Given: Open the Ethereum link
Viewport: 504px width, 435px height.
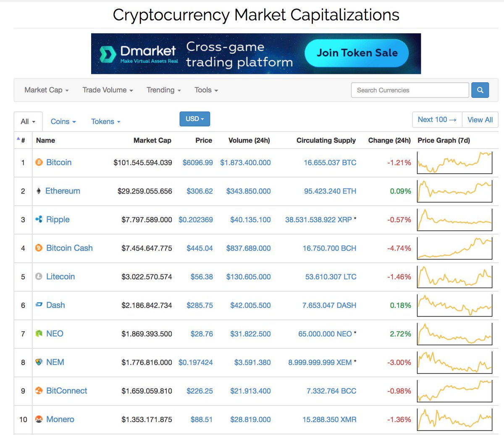Looking at the screenshot, I should tap(63, 191).
